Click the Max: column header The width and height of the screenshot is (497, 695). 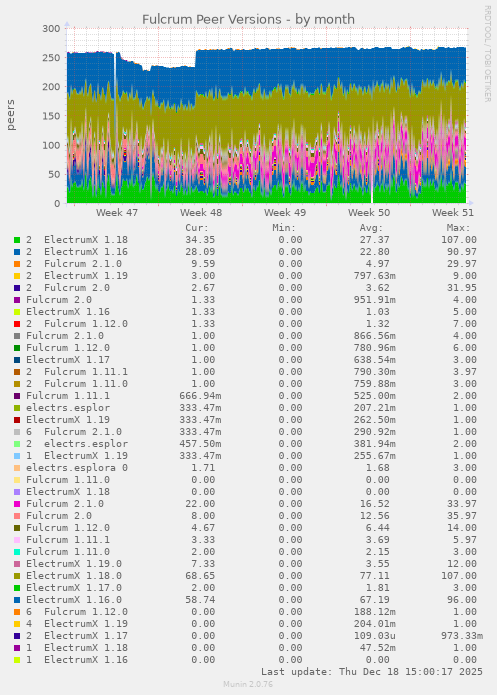[x=458, y=228]
